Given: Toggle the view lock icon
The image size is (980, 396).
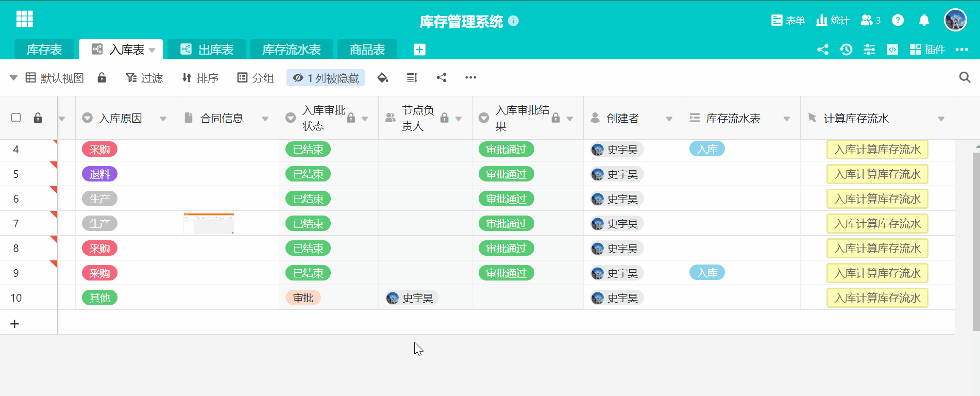Looking at the screenshot, I should (102, 77).
